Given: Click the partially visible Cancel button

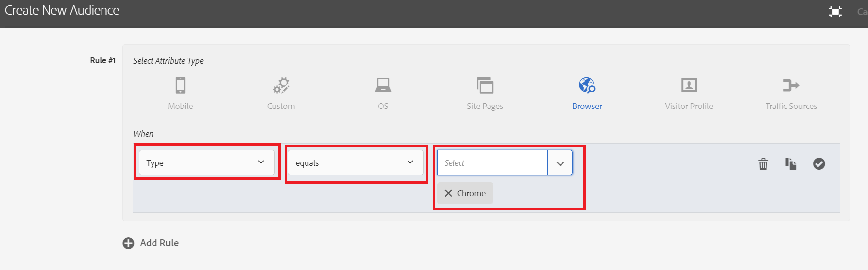Looking at the screenshot, I should [x=862, y=12].
